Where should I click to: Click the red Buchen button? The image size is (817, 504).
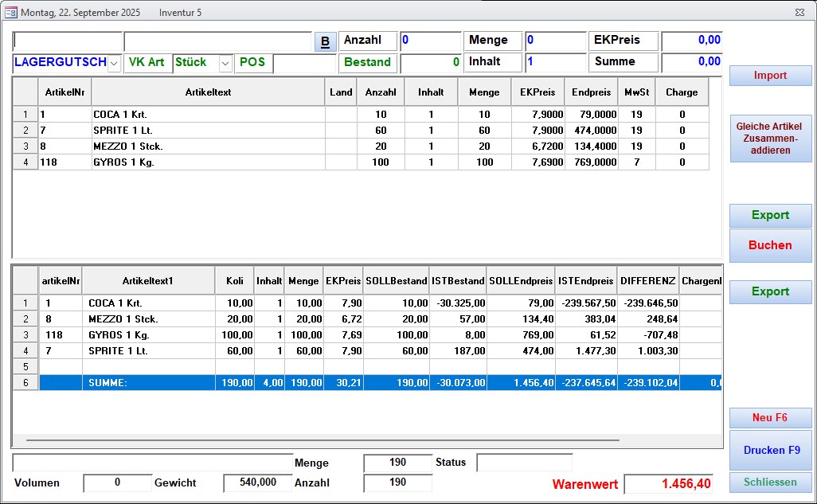click(770, 245)
